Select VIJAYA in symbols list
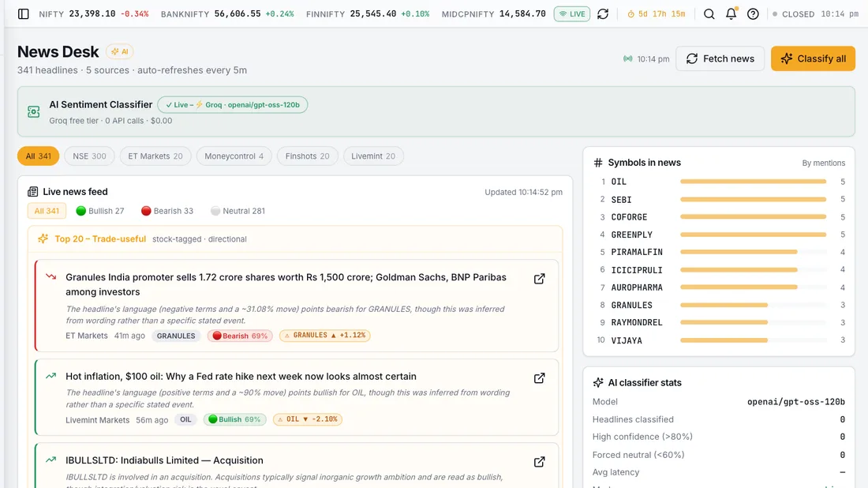868x488 pixels. click(627, 340)
